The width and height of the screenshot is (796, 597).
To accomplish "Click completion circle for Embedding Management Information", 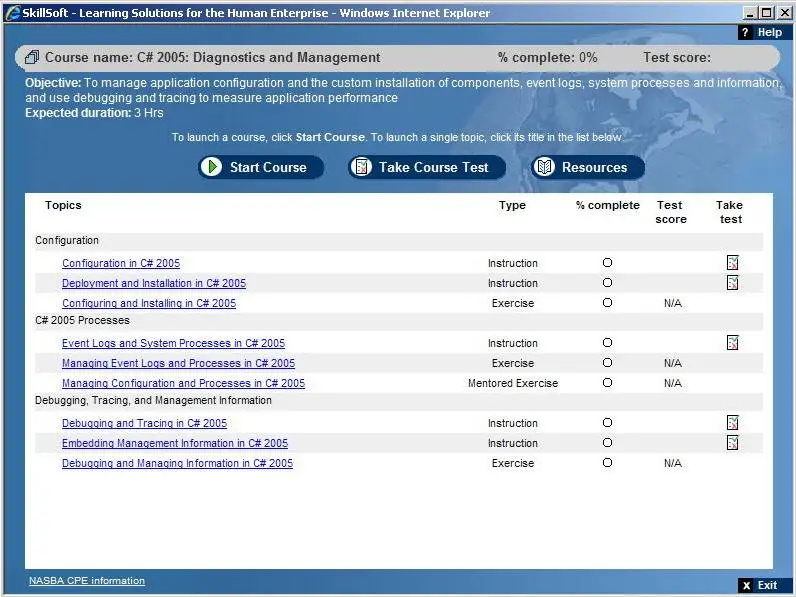I will pyautogui.click(x=607, y=443).
